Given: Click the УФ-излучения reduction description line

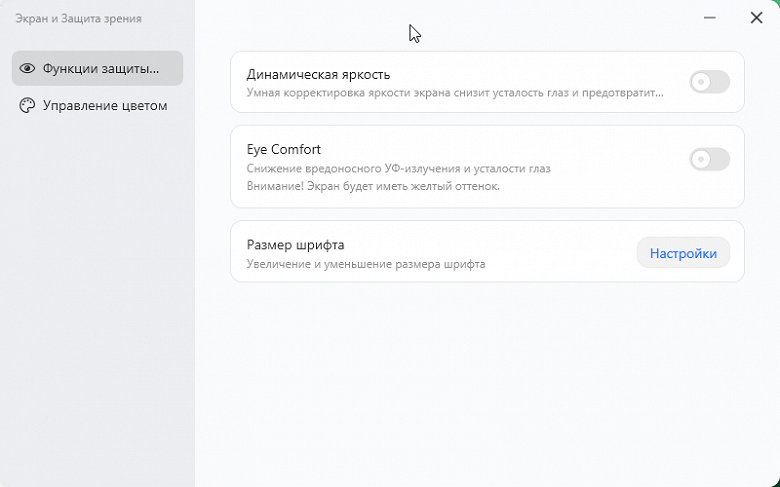Looking at the screenshot, I should coord(398,168).
